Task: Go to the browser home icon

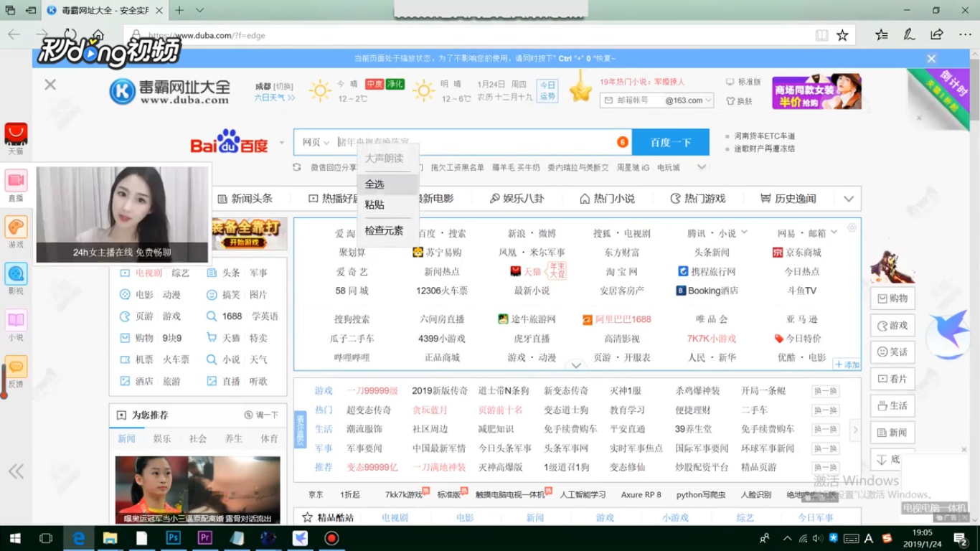Action: (98, 34)
